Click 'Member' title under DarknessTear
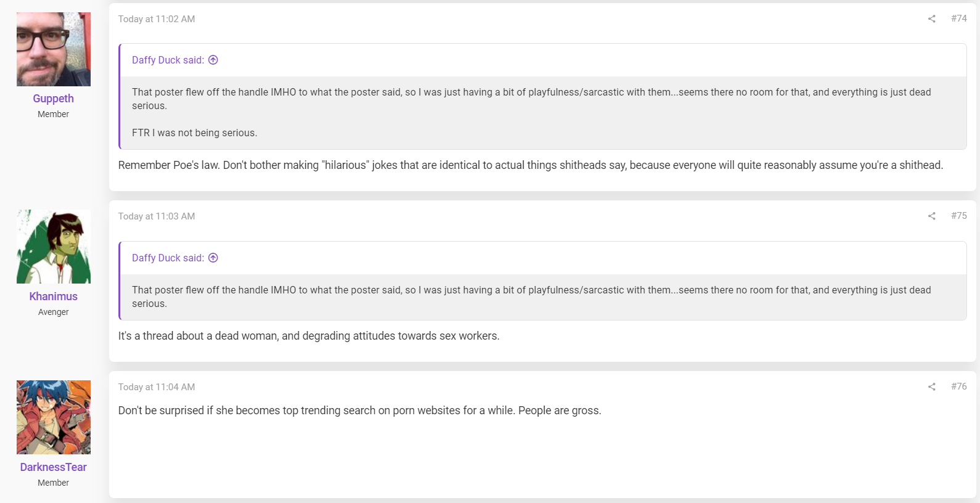 [54, 483]
